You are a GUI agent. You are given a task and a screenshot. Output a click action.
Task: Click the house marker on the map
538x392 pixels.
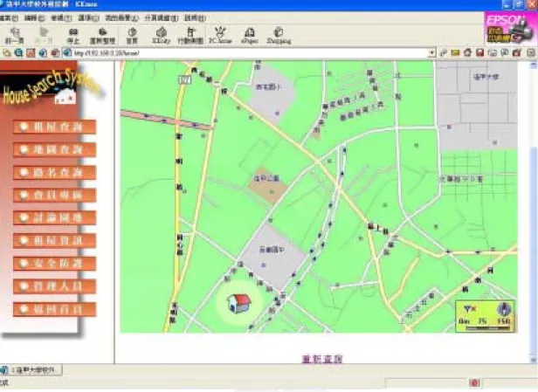238,303
